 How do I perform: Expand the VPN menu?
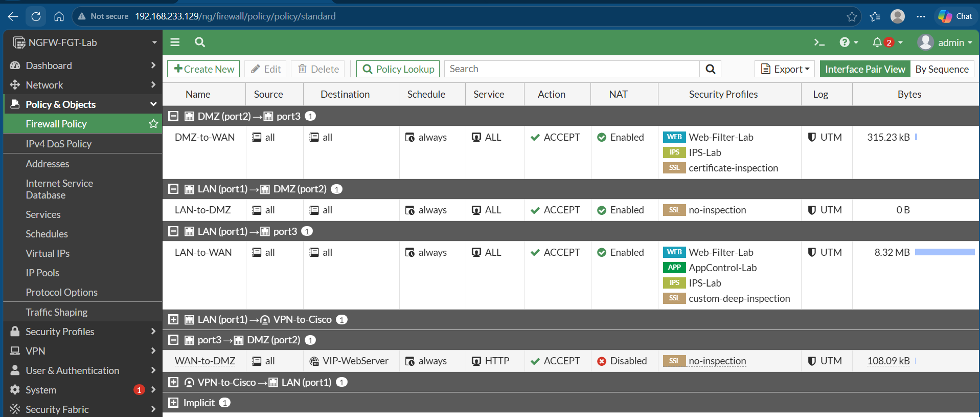pos(83,351)
